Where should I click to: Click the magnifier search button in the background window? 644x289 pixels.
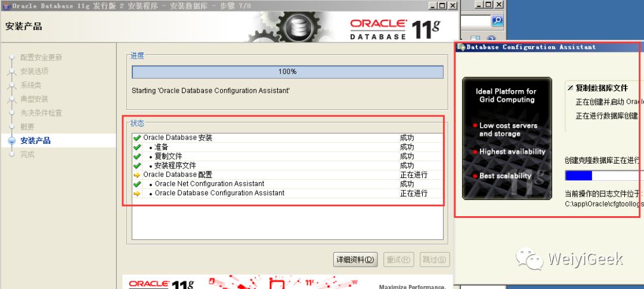tap(497, 20)
